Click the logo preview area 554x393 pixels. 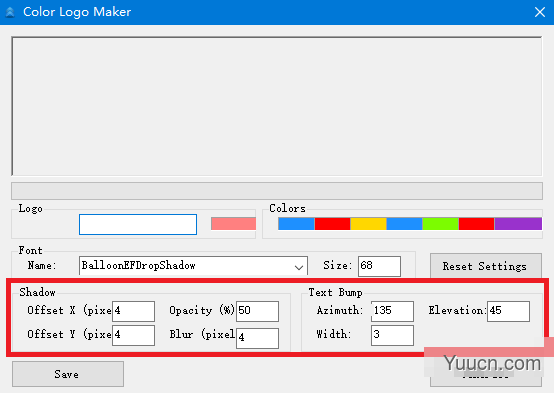coord(277,106)
